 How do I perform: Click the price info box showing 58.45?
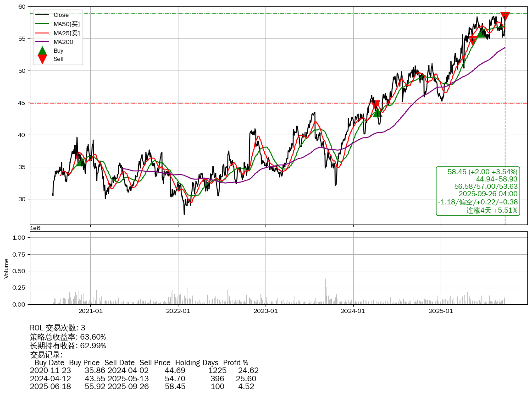[x=478, y=191]
